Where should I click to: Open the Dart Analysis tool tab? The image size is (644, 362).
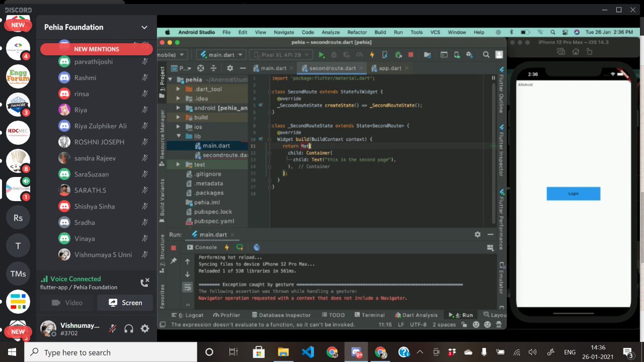(416, 315)
